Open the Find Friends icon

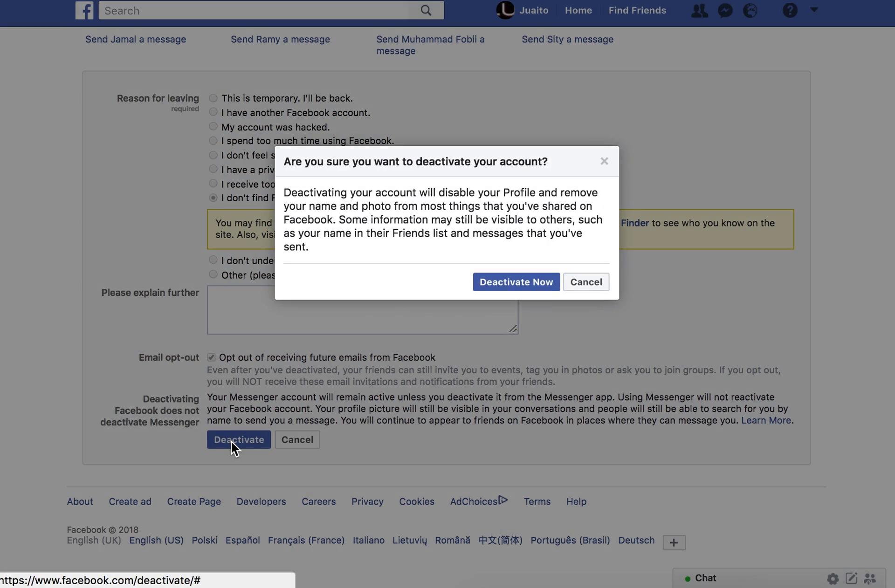(698, 9)
